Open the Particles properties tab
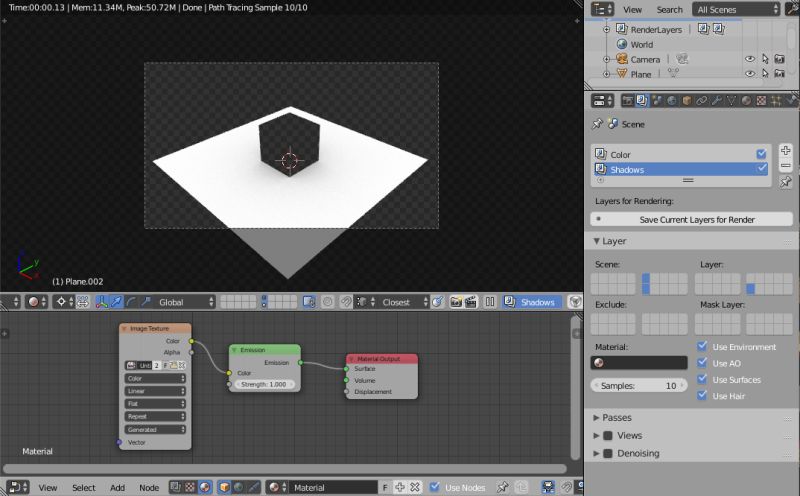The height and width of the screenshot is (496, 800). (776, 101)
